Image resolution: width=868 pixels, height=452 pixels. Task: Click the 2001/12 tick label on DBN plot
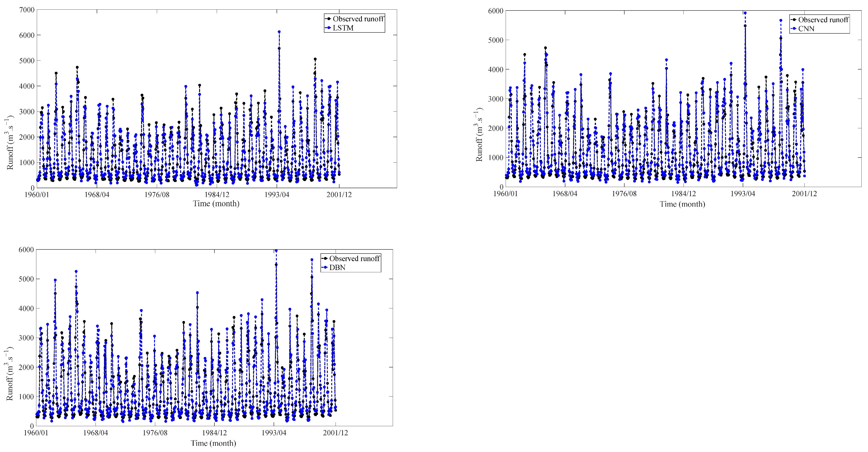point(335,433)
